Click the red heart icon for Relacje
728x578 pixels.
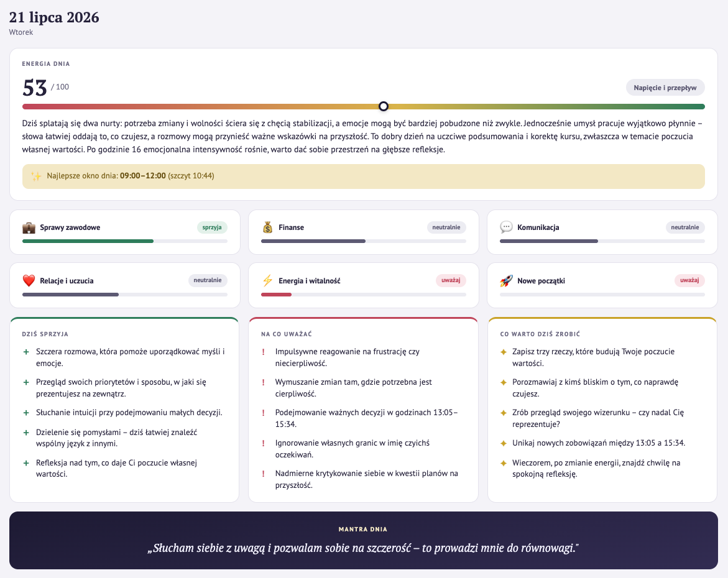click(29, 281)
